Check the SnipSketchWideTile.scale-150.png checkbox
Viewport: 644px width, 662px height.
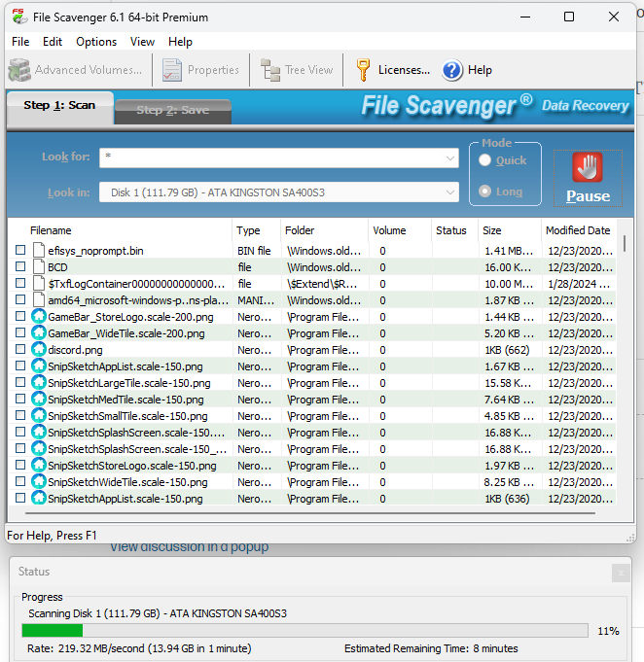[x=20, y=481]
